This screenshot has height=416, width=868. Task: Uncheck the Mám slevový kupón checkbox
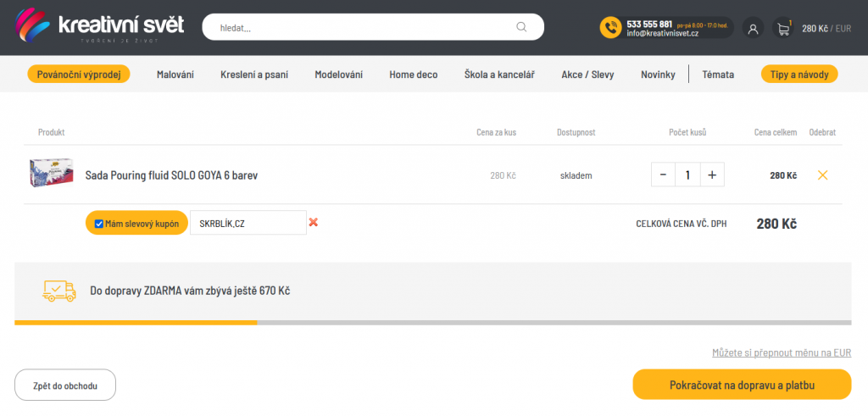(99, 224)
